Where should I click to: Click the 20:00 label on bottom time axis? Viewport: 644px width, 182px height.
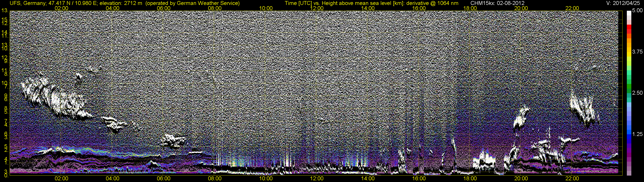pyautogui.click(x=521, y=179)
